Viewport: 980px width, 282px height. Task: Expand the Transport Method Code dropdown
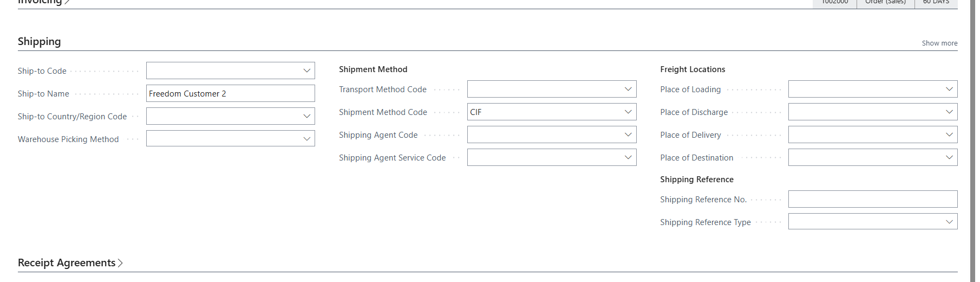click(628, 89)
